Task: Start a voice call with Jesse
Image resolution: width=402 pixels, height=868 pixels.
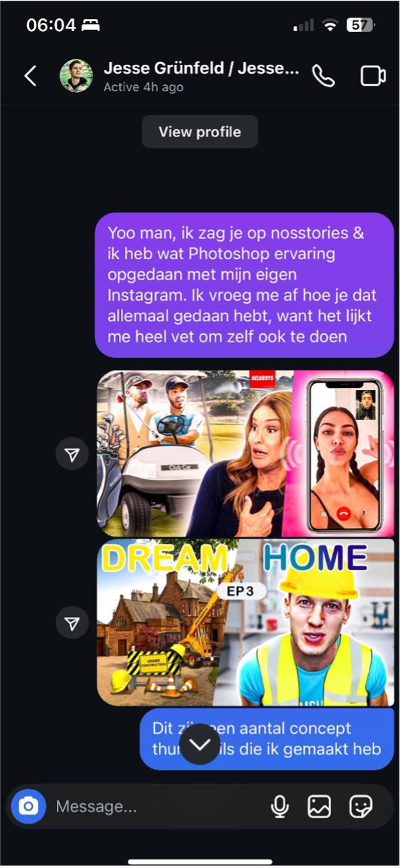Action: click(x=324, y=76)
